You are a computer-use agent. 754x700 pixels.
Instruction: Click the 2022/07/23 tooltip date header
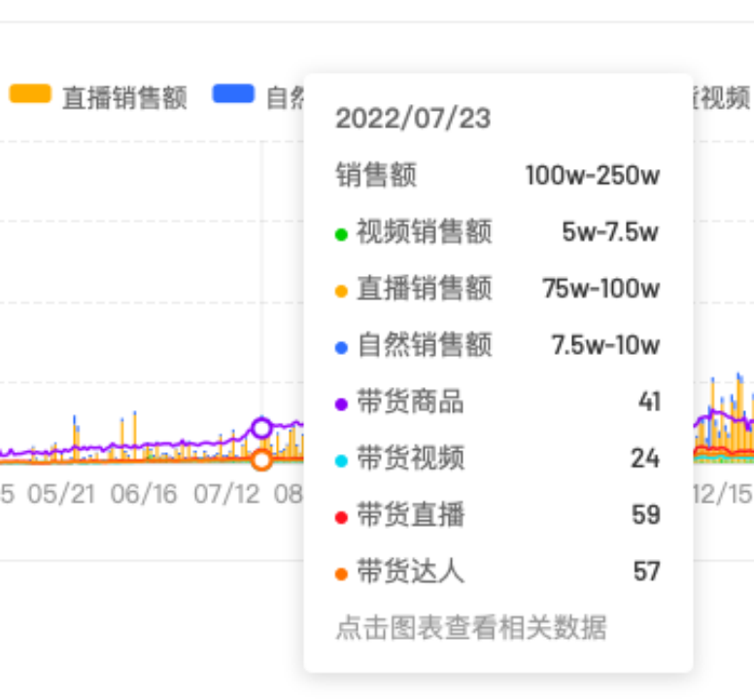[413, 119]
